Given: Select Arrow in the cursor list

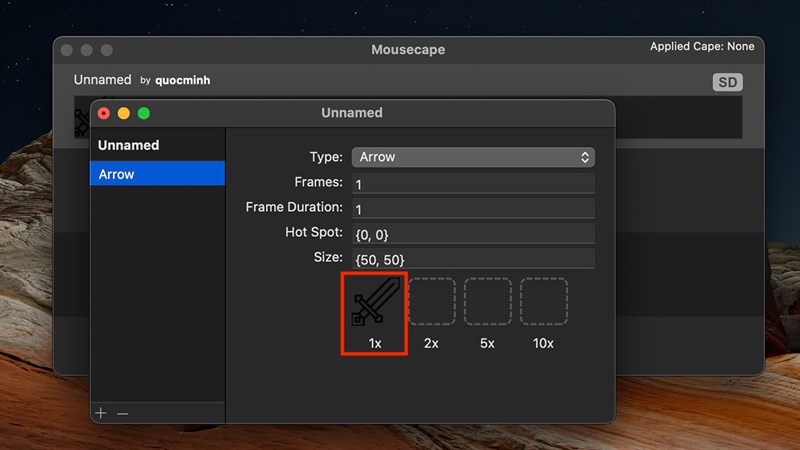Looking at the screenshot, I should pyautogui.click(x=157, y=174).
